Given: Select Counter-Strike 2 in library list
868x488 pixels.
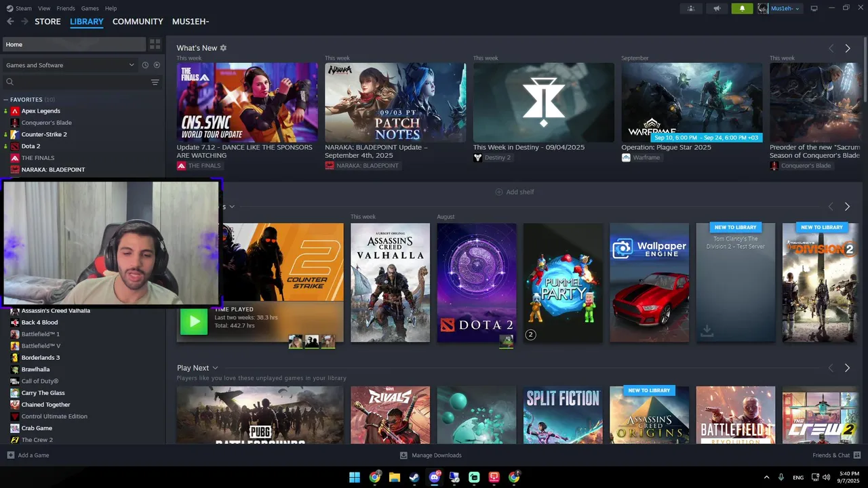Looking at the screenshot, I should tap(44, 134).
